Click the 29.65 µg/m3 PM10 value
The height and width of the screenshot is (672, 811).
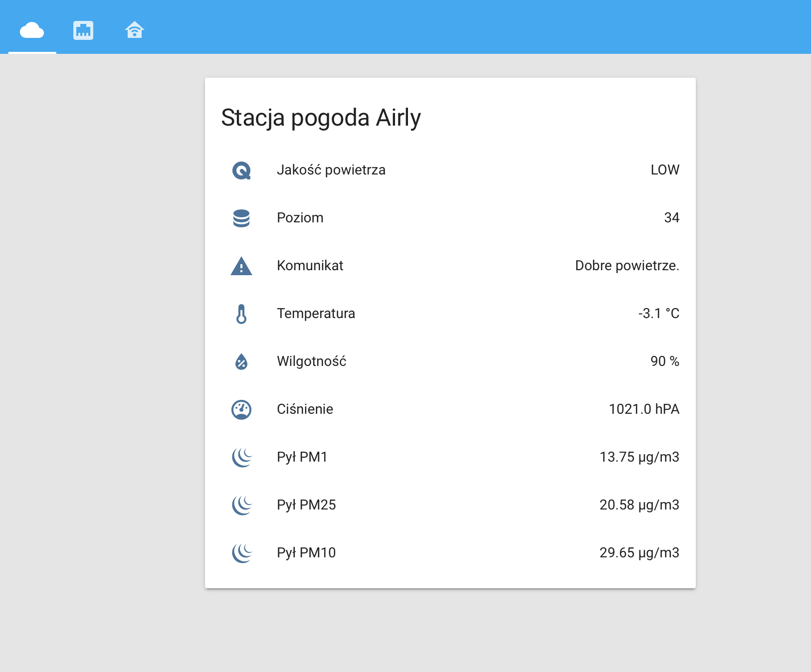click(x=639, y=553)
